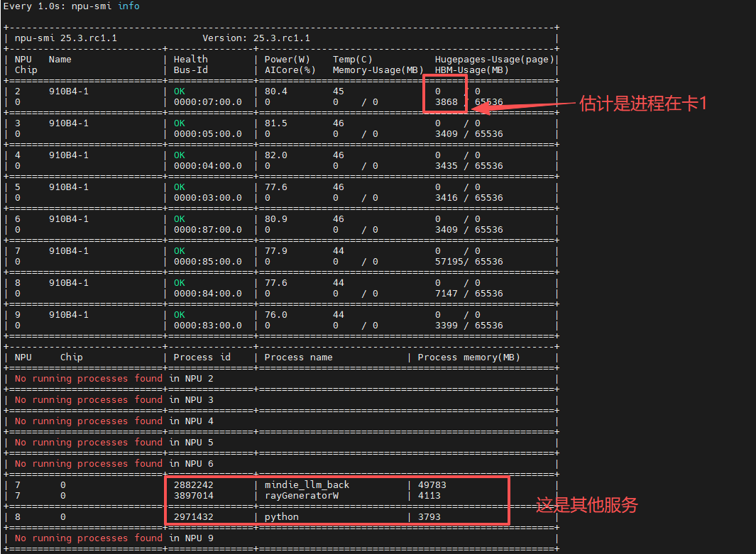Screen dimensions: 756x554
Task: Click power value "81.5"
Action: (x=276, y=123)
